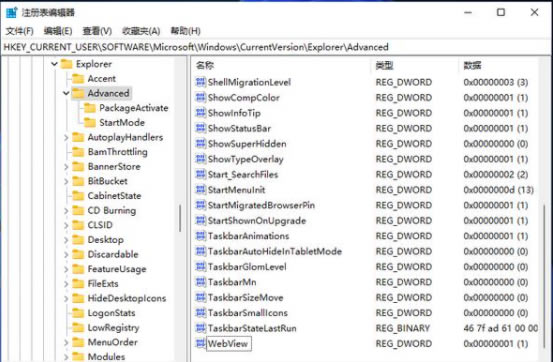Expand the HideDesktopIcons key
The height and width of the screenshot is (362, 553).
[66, 298]
